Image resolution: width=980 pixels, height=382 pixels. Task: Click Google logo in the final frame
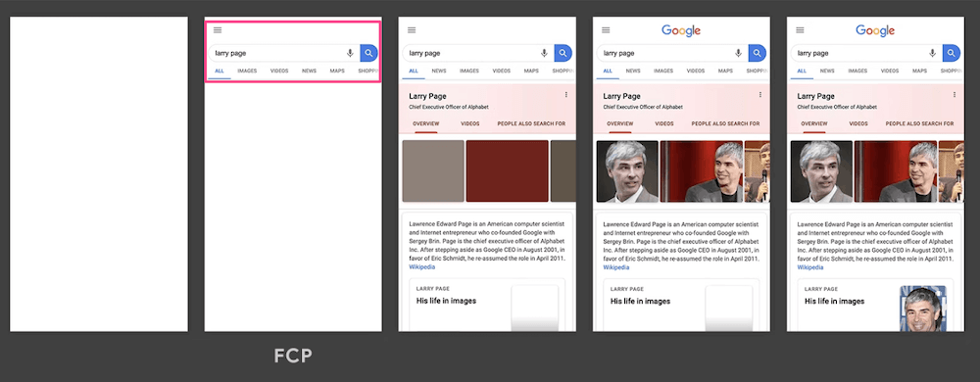pos(875,30)
